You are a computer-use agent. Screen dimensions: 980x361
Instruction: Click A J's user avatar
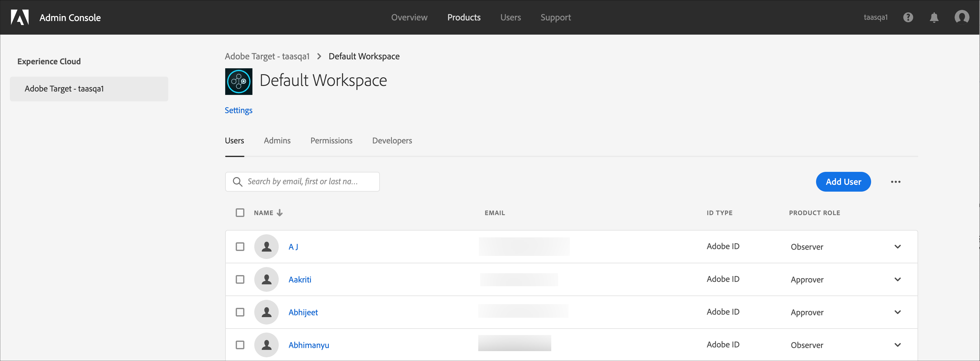click(266, 247)
